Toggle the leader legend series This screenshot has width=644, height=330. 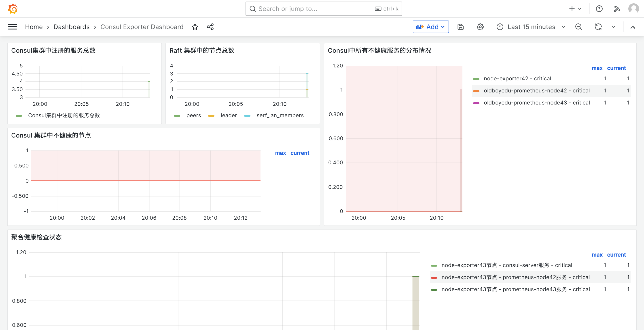(229, 115)
